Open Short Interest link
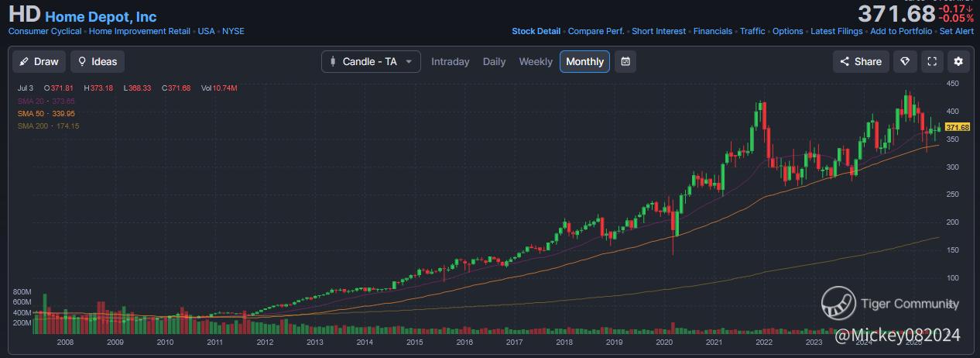Viewport: 980px width, 358px height. (x=659, y=32)
